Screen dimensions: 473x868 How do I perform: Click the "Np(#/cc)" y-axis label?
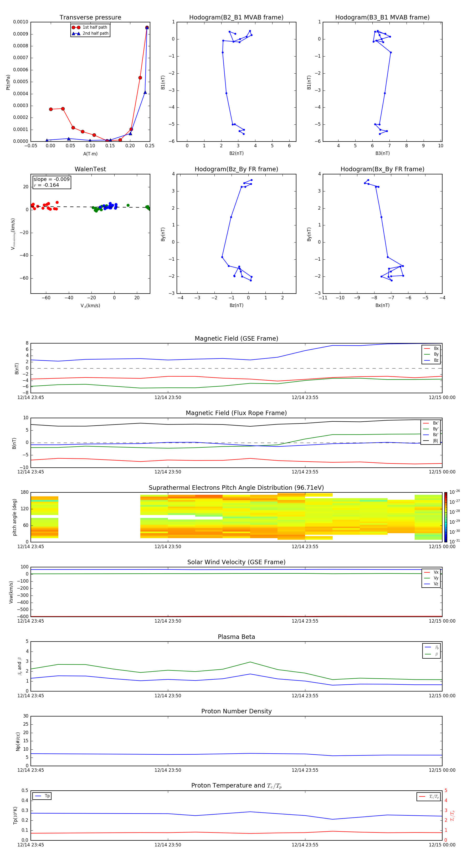tap(18, 741)
